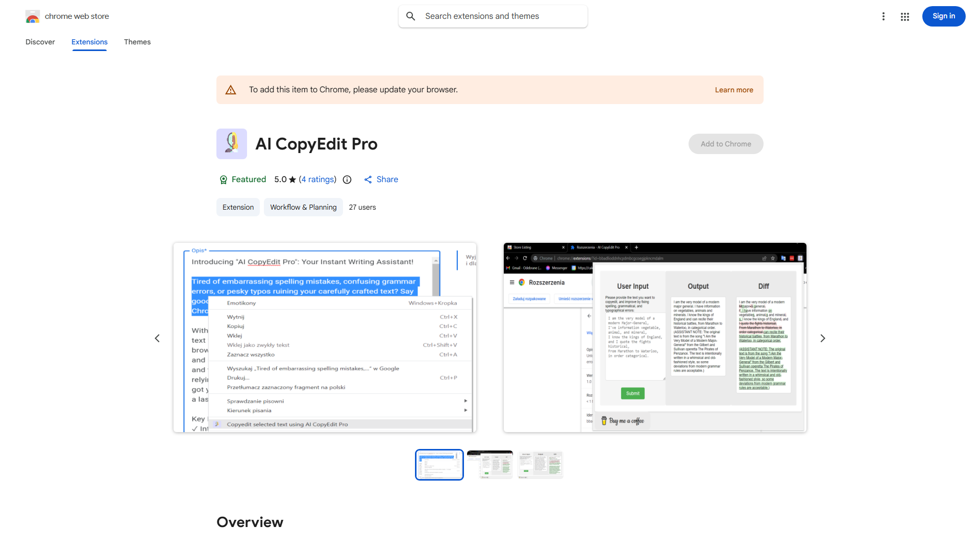This screenshot has height=551, width=980.
Task: Open the Google apps launcher grid
Action: click(x=905, y=16)
